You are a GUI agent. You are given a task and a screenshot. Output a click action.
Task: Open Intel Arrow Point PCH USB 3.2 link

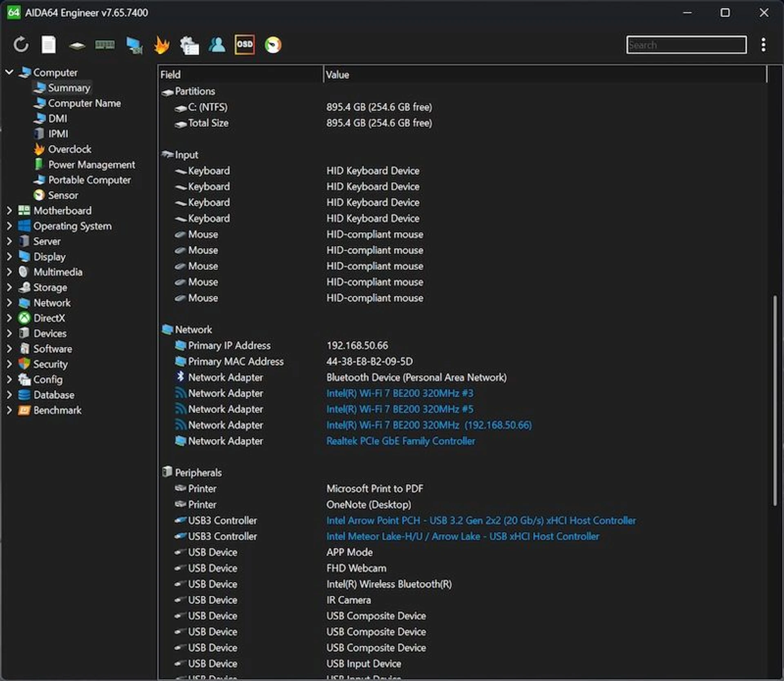coord(481,521)
